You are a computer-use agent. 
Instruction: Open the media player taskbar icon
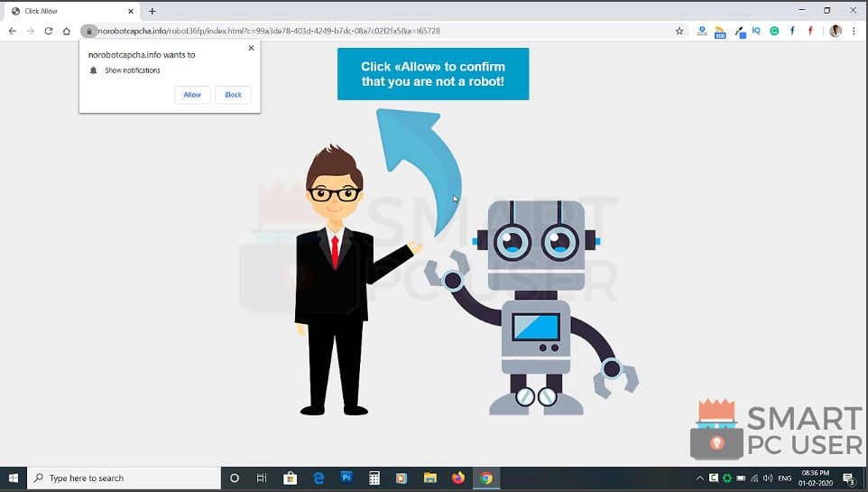(x=402, y=478)
